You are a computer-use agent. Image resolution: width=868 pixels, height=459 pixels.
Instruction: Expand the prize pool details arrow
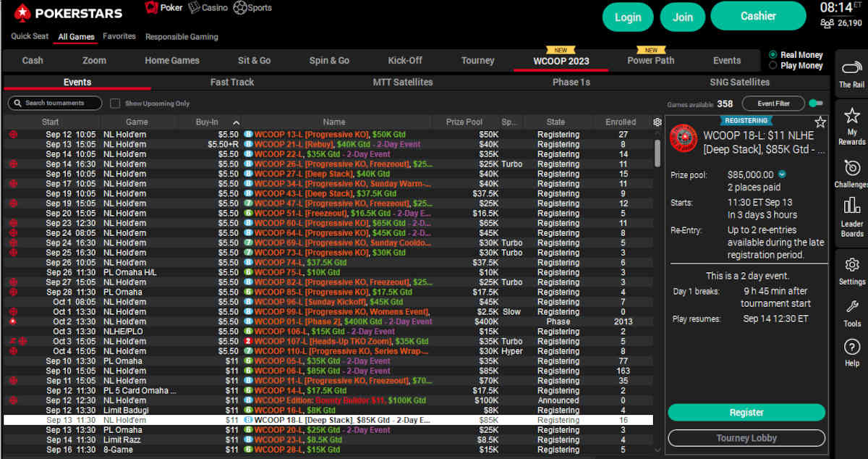tap(782, 174)
